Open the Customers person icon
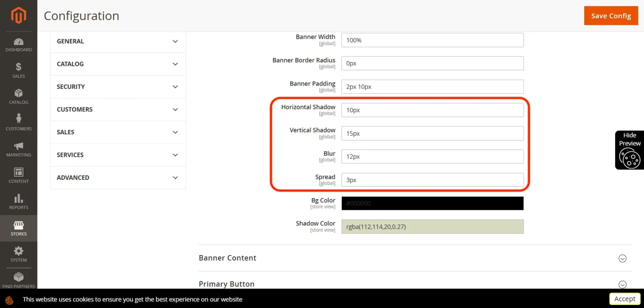Viewport: 644px width, 308px height. [x=19, y=119]
